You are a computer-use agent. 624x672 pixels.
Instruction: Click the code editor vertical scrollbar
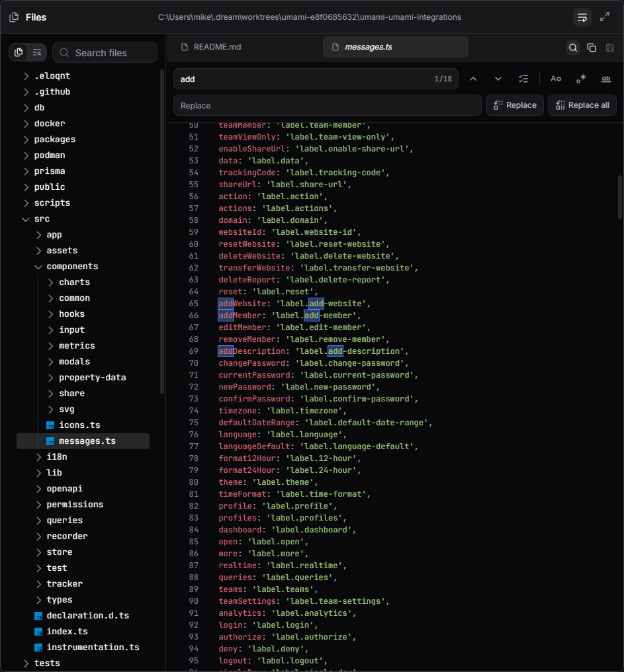620,197
